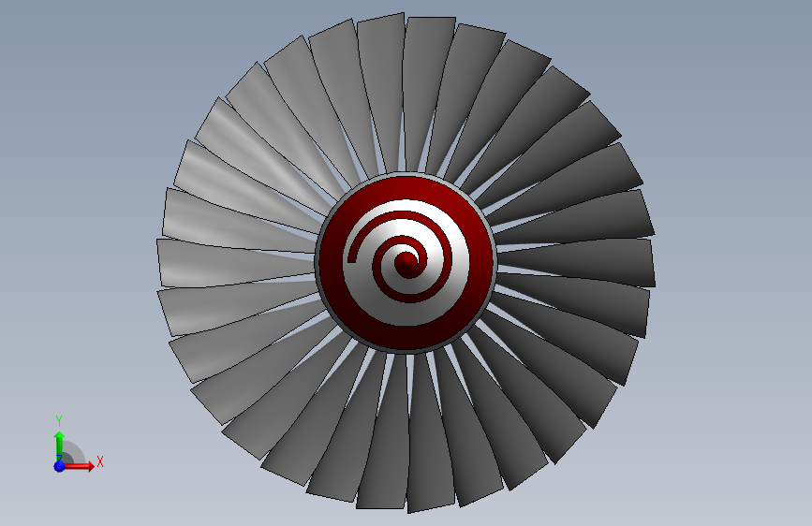Click the red X axis arrow of the triad

click(79, 466)
